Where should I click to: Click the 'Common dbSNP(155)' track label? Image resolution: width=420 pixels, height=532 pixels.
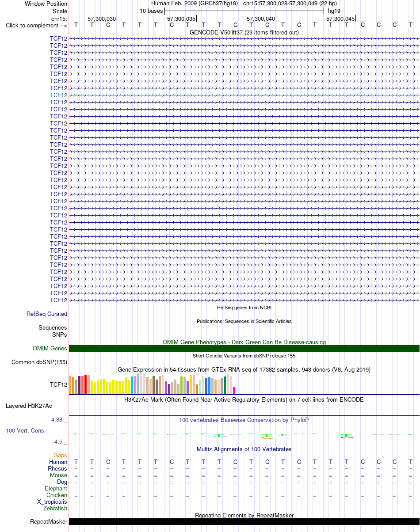tap(39, 362)
